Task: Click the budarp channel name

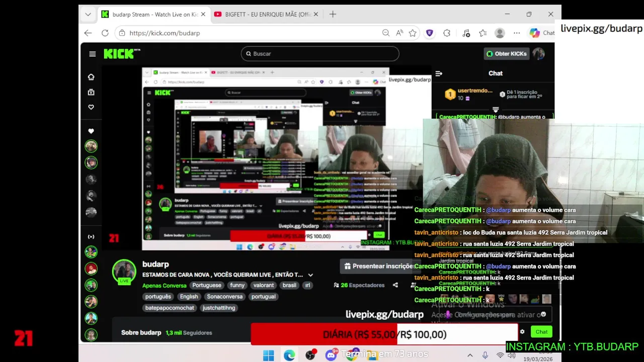Action: click(x=155, y=264)
